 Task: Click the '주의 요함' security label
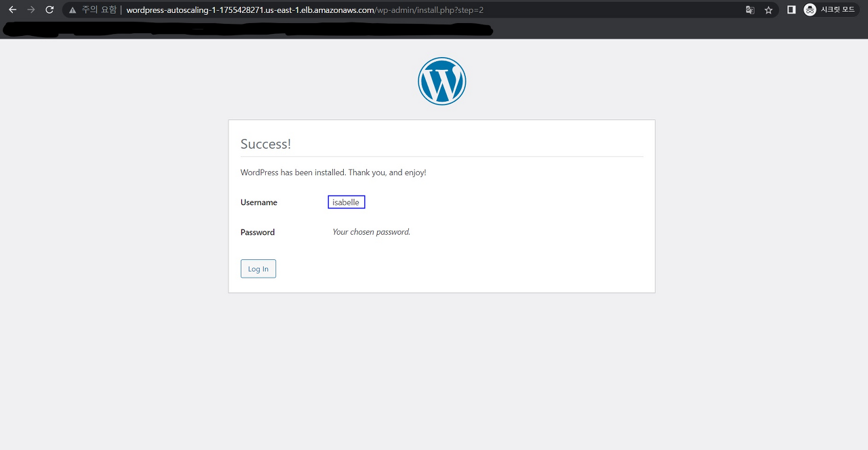click(99, 10)
